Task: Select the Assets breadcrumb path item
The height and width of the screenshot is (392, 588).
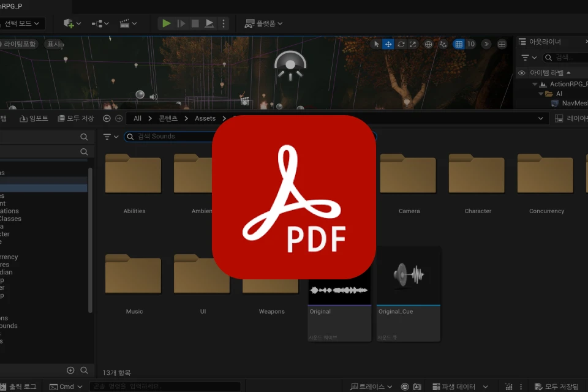Action: pos(205,119)
